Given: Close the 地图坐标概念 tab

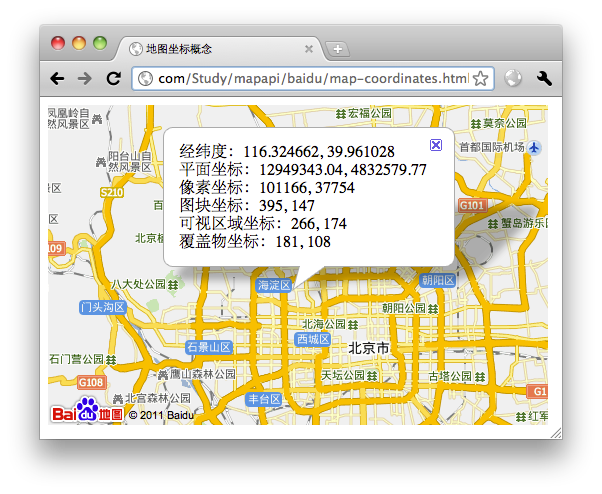Looking at the screenshot, I should click(309, 49).
